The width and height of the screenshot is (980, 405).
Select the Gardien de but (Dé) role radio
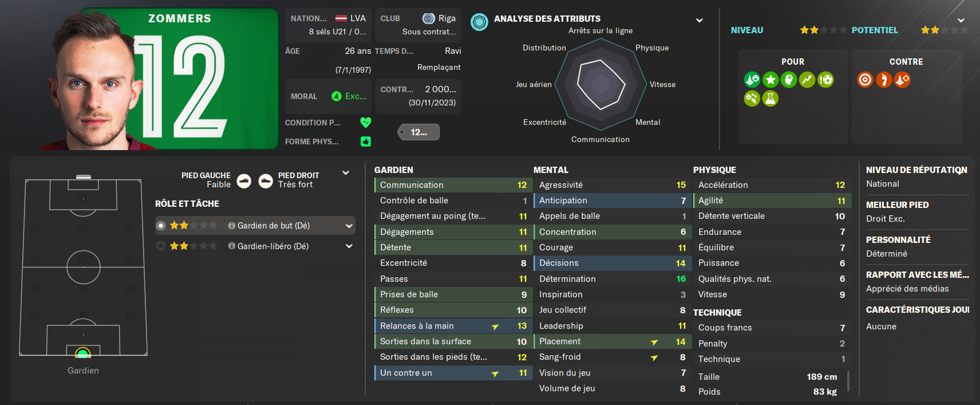pyautogui.click(x=161, y=226)
